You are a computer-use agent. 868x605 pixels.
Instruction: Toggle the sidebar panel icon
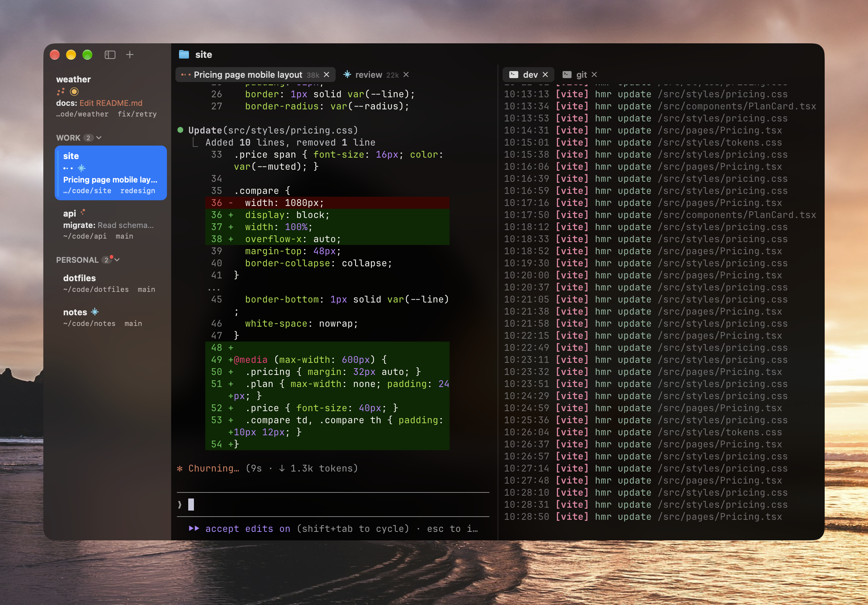click(110, 55)
